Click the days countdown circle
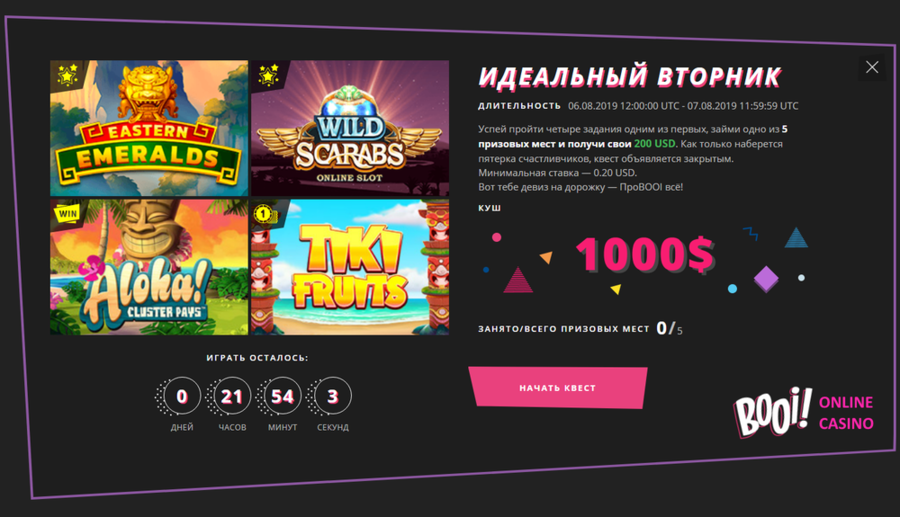This screenshot has width=900, height=517. [182, 396]
